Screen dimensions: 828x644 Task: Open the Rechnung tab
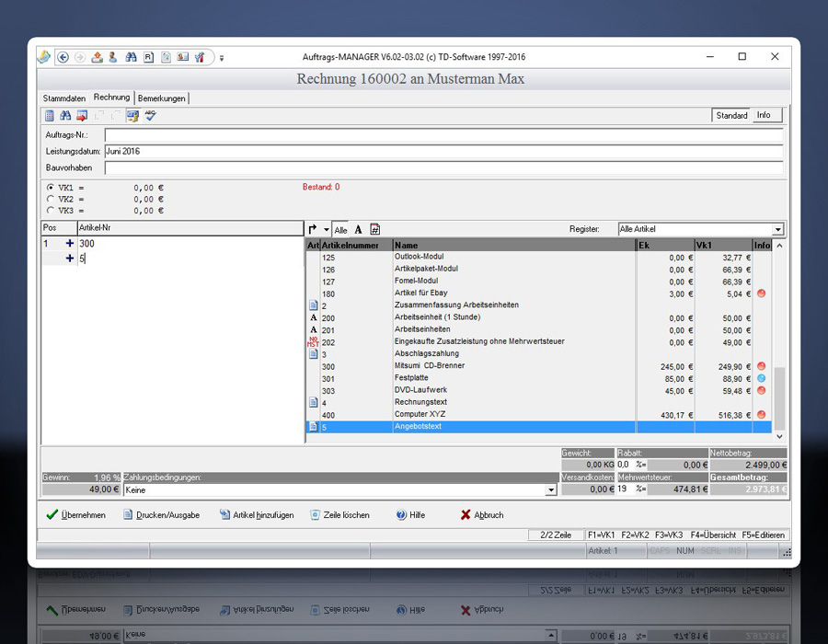[x=111, y=98]
